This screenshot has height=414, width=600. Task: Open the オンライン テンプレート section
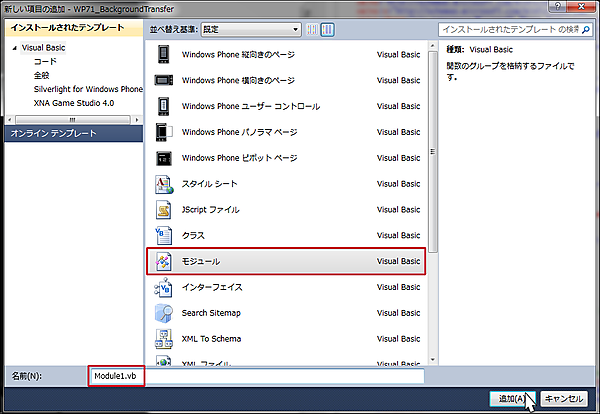pyautogui.click(x=74, y=134)
